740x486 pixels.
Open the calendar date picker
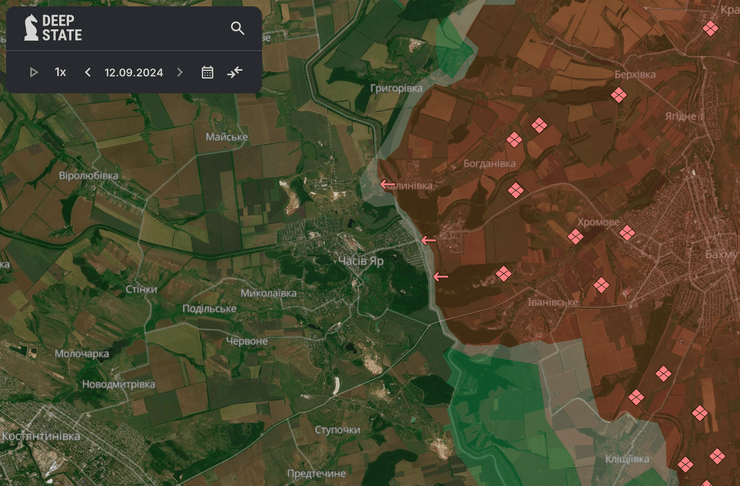tap(208, 72)
